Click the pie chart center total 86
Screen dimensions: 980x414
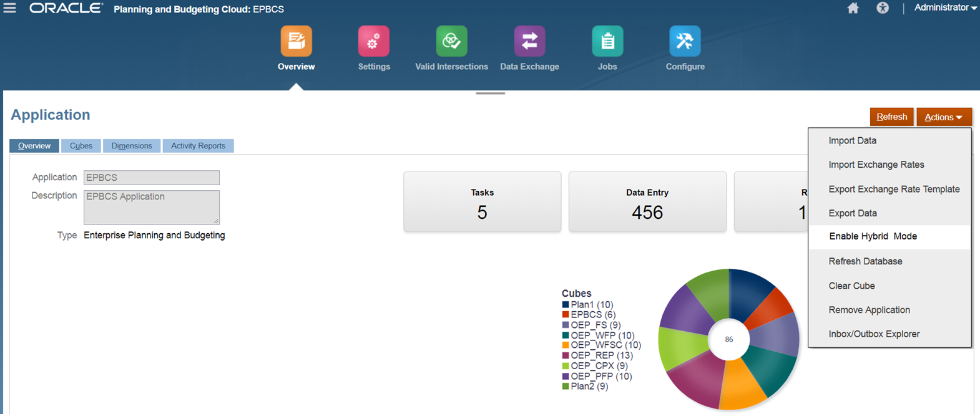729,340
